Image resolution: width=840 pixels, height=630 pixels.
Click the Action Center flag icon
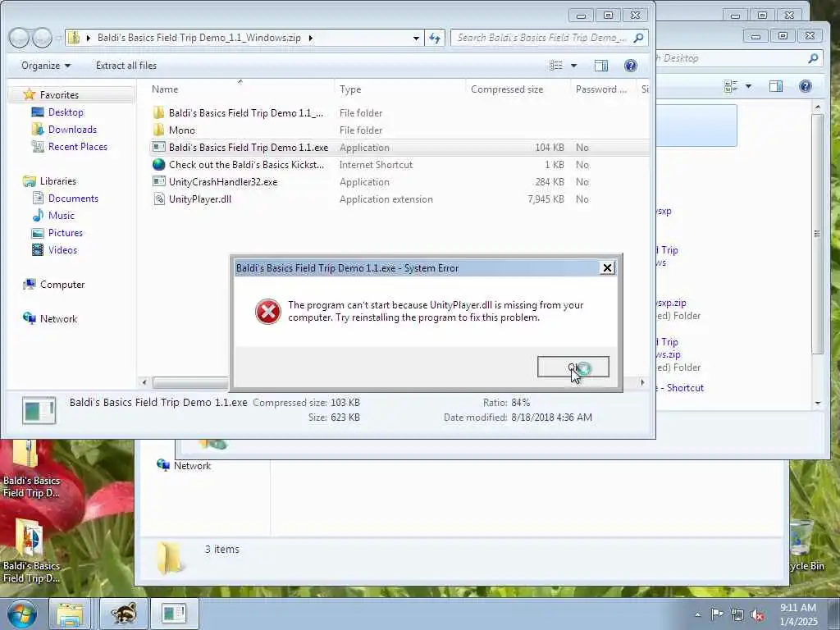[717, 614]
